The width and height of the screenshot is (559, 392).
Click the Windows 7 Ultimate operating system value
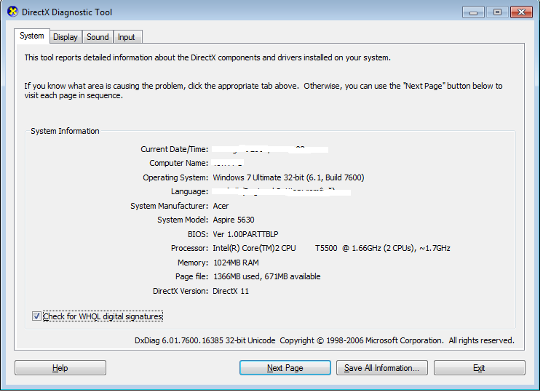(x=288, y=177)
